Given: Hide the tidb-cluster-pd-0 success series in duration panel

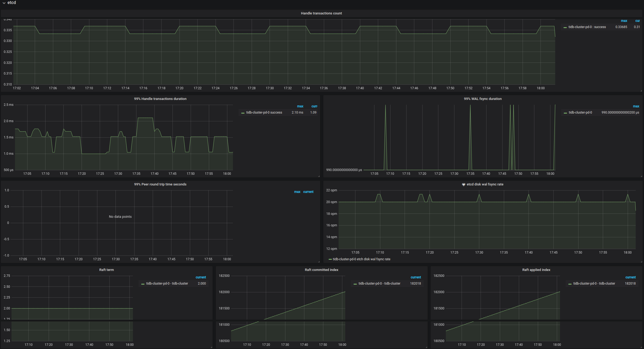Looking at the screenshot, I should click(x=264, y=113).
